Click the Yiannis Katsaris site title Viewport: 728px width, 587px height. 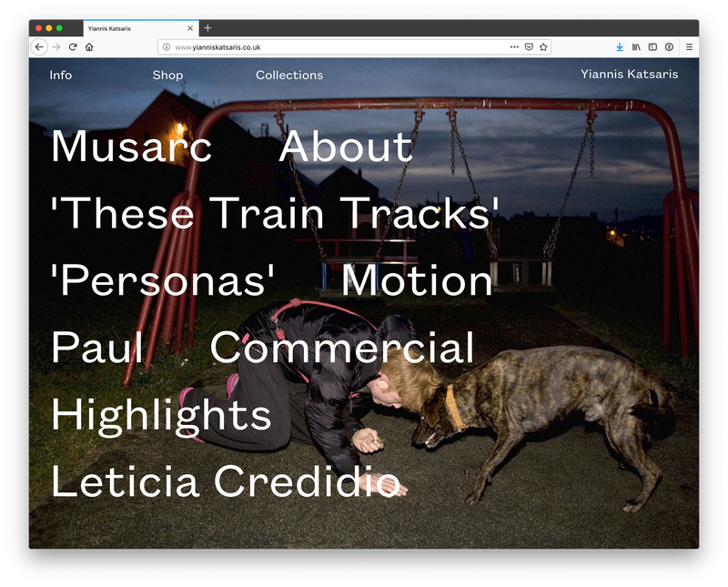(629, 75)
